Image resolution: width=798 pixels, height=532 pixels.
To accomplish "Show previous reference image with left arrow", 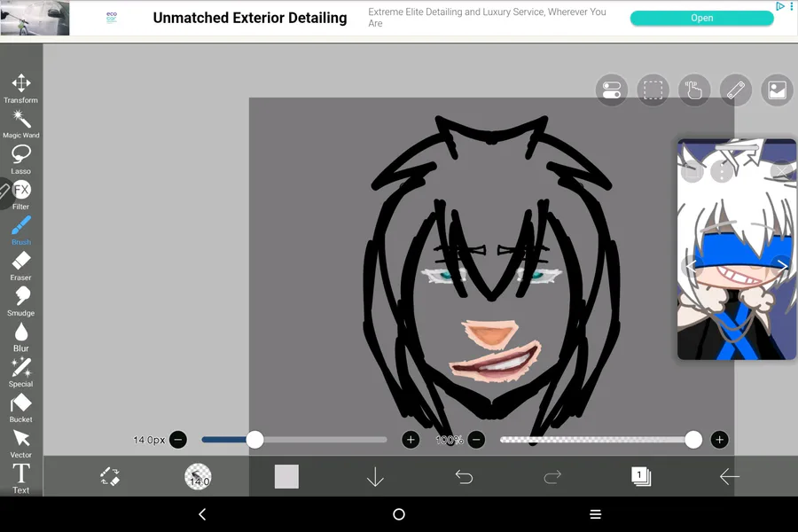I will pos(691,265).
